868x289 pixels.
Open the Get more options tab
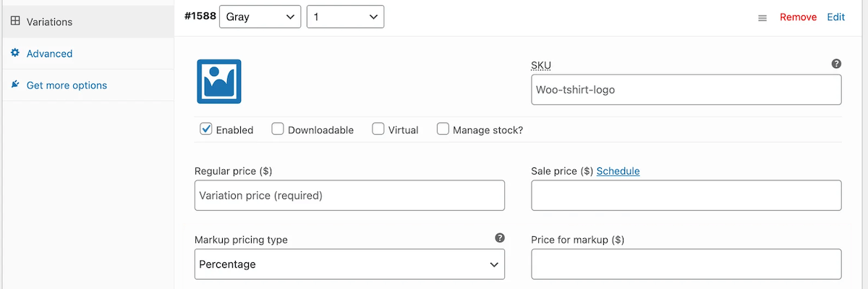88,85
